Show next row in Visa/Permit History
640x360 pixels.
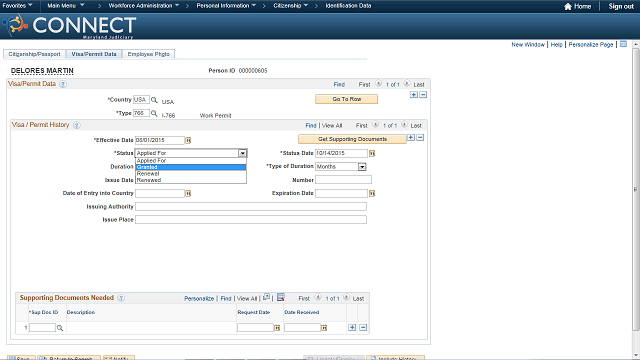[404, 124]
